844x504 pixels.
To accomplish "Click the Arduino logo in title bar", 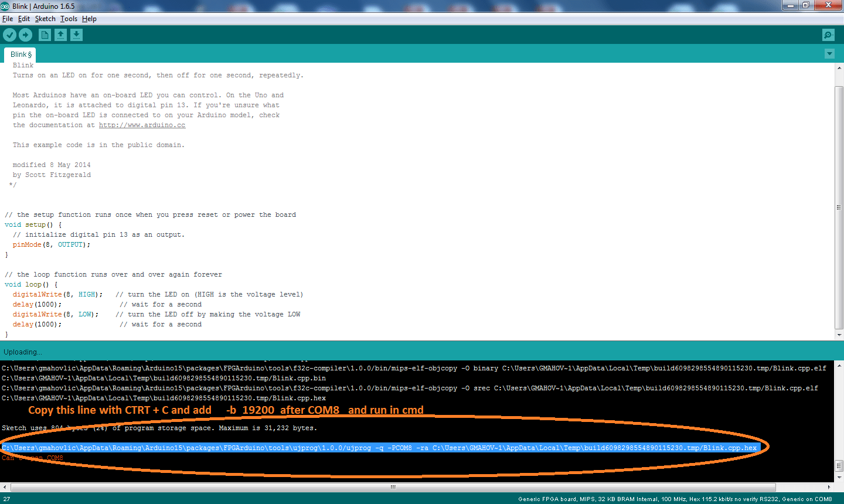I will pyautogui.click(x=5, y=6).
